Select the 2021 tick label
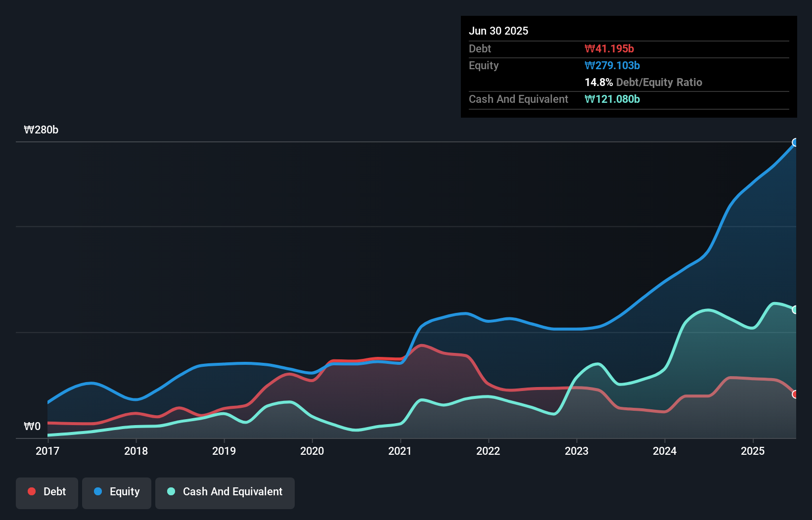812x520 pixels. (400, 451)
